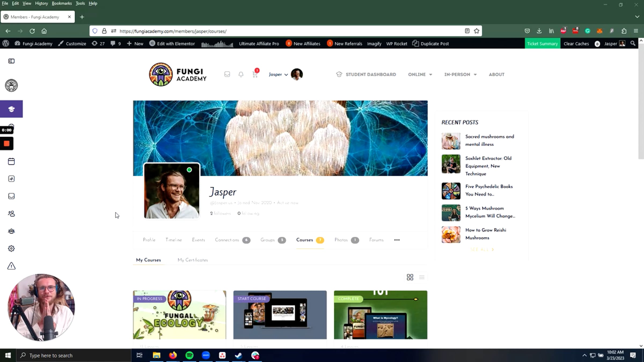Toggle the sidebar panel collapse icon
This screenshot has width=644, height=362.
click(x=11, y=61)
